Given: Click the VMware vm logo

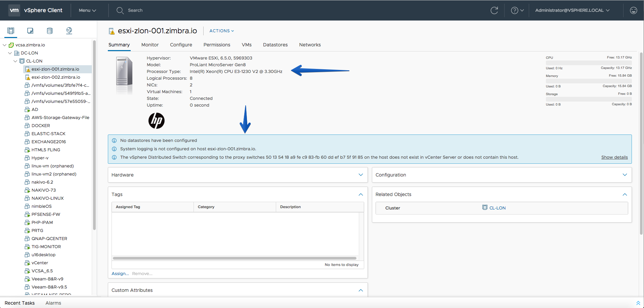Looking at the screenshot, I should (14, 10).
